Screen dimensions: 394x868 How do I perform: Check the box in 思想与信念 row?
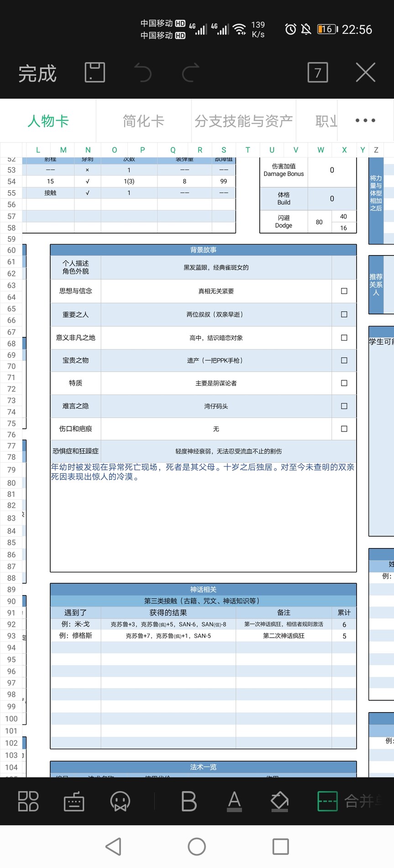click(344, 291)
